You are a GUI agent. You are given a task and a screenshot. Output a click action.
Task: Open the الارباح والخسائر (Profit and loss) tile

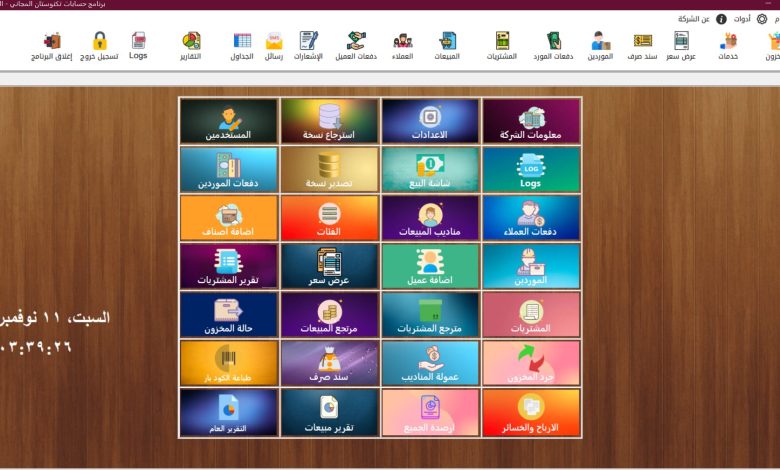tap(531, 413)
